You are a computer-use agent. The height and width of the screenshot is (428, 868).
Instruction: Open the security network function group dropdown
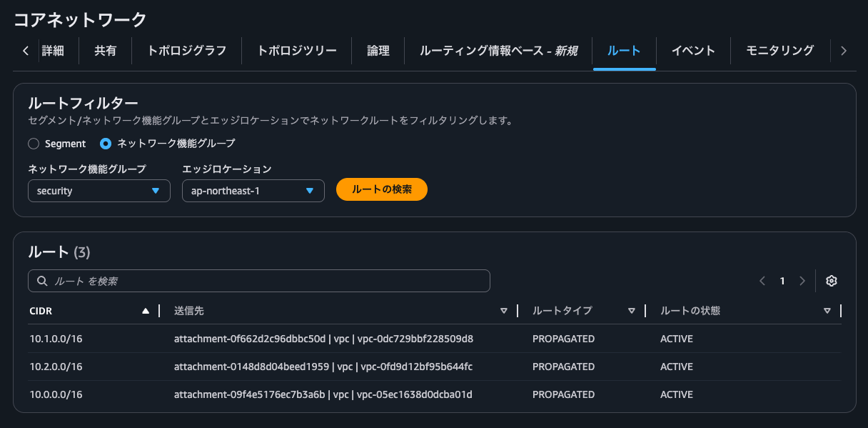tap(99, 191)
